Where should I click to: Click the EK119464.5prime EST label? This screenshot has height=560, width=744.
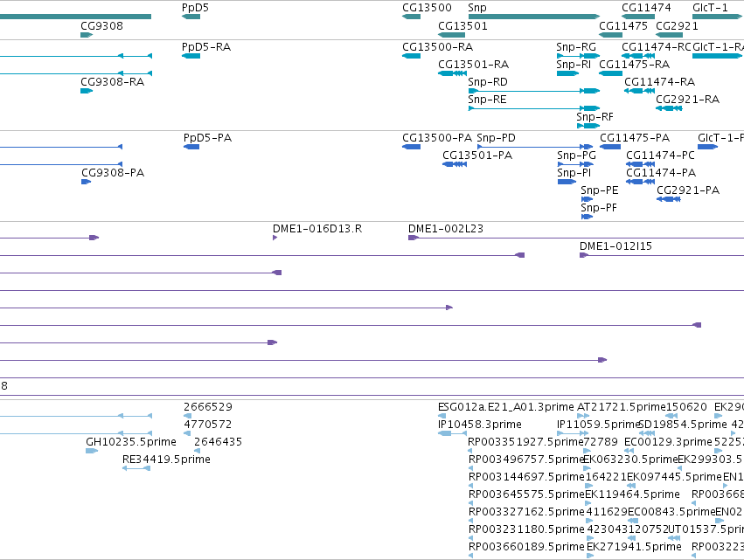[x=632, y=494]
